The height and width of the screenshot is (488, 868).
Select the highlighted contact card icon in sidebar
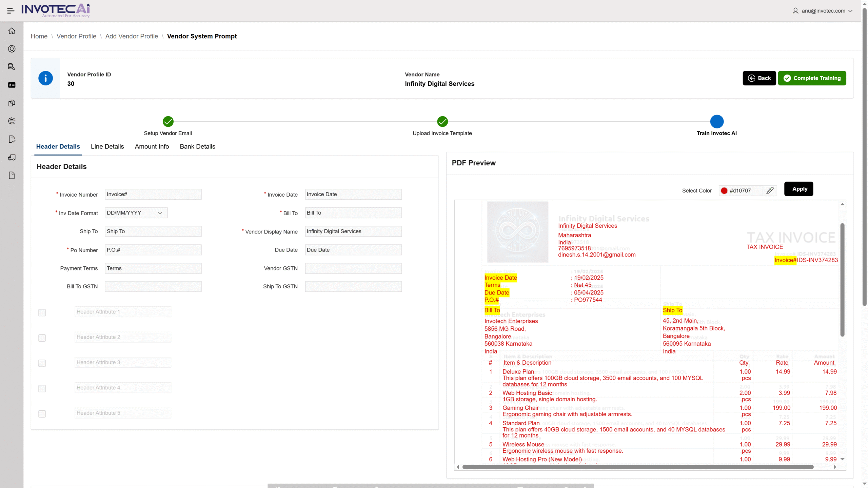coord(12,85)
